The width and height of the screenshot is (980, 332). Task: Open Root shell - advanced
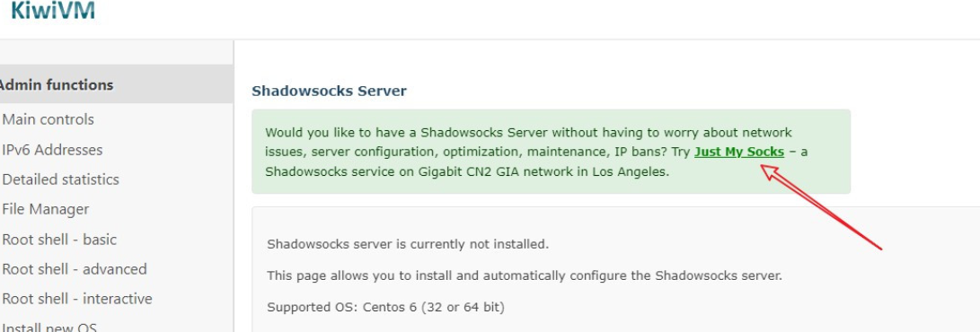pyautogui.click(x=75, y=269)
